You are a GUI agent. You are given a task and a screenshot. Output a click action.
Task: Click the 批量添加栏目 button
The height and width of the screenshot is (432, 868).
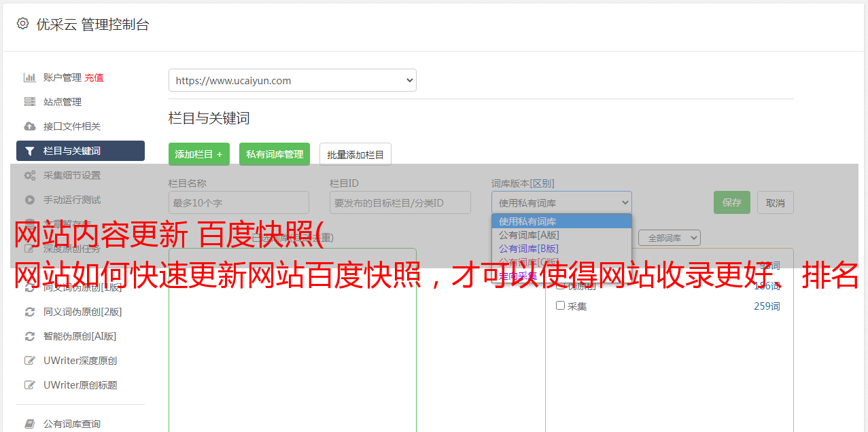click(355, 154)
